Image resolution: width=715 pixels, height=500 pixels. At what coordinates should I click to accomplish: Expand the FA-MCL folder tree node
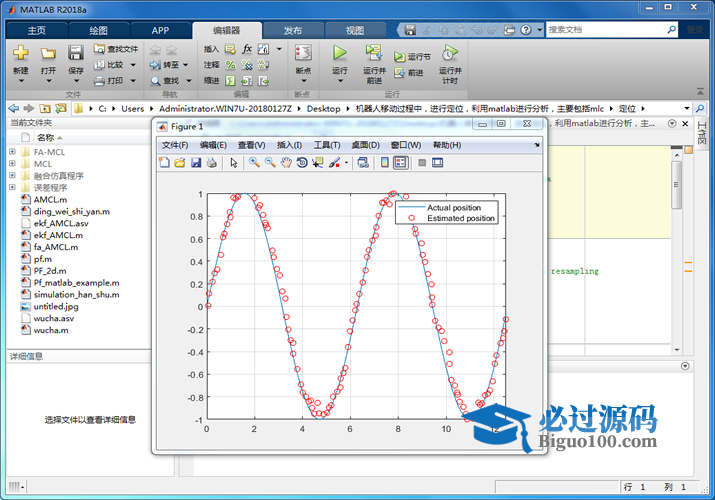click(12, 152)
